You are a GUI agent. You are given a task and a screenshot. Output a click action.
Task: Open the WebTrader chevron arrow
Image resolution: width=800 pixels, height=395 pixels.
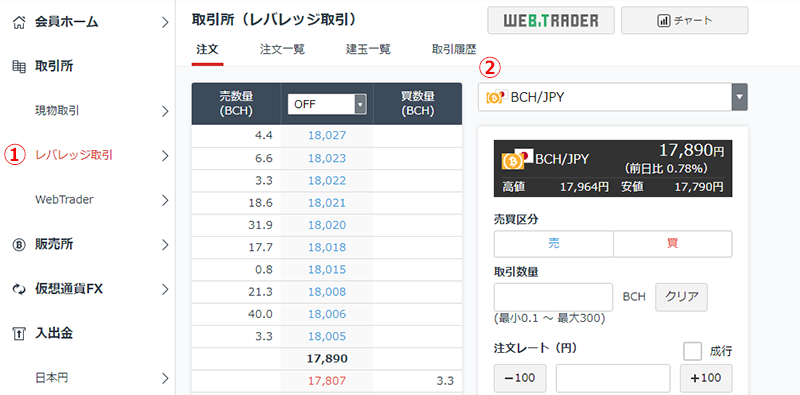click(164, 200)
